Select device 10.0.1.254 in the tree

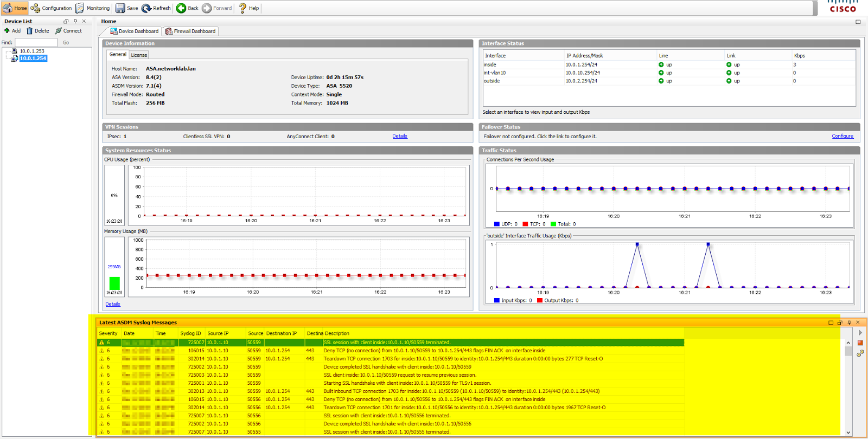[33, 58]
